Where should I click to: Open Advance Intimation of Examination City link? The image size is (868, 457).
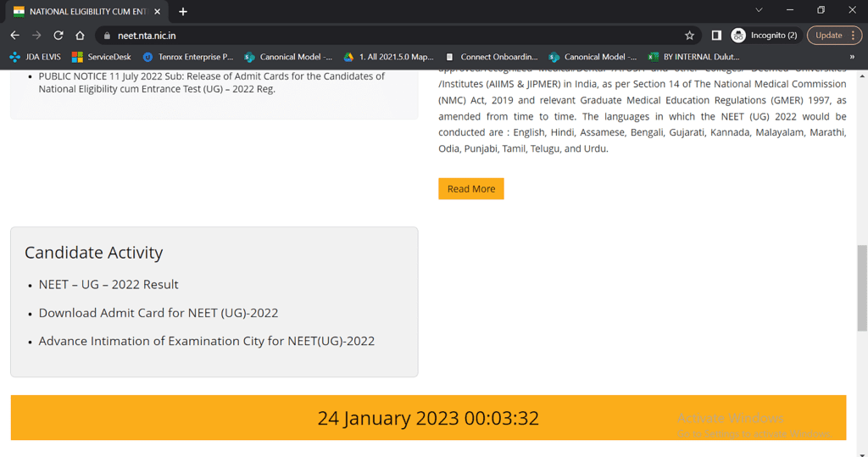tap(207, 341)
